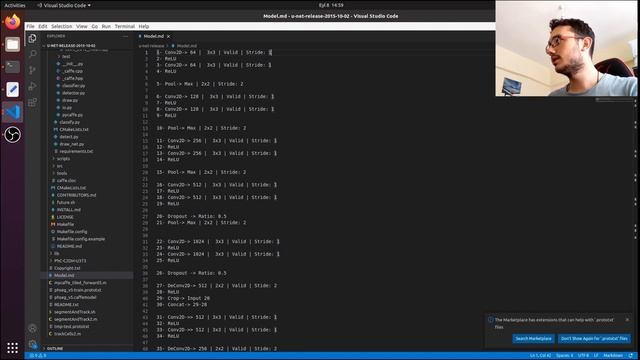Open CONTRIBUTORS.md in the explorer

pyautogui.click(x=76, y=195)
